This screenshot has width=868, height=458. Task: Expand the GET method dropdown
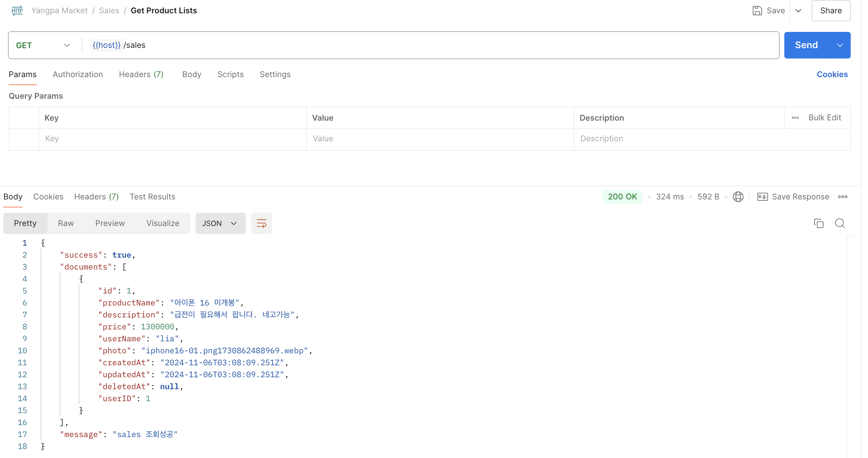[x=67, y=45]
